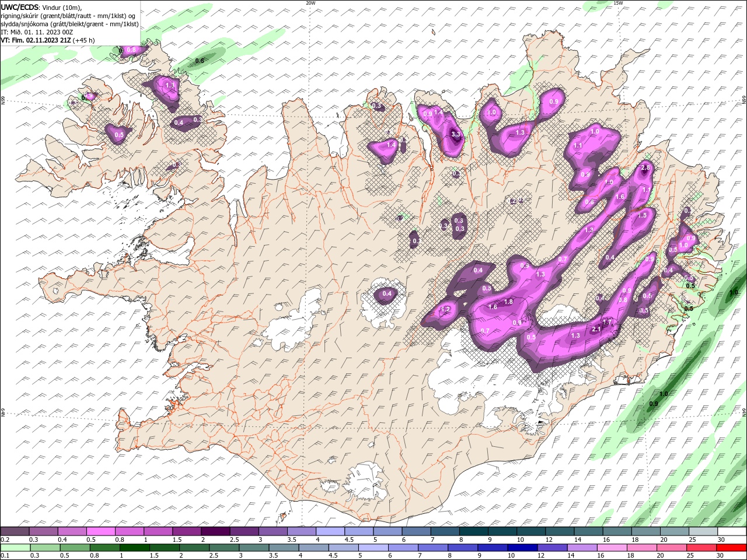Click the lavender snow swatch between 4 and 4.5

coord(330,531)
